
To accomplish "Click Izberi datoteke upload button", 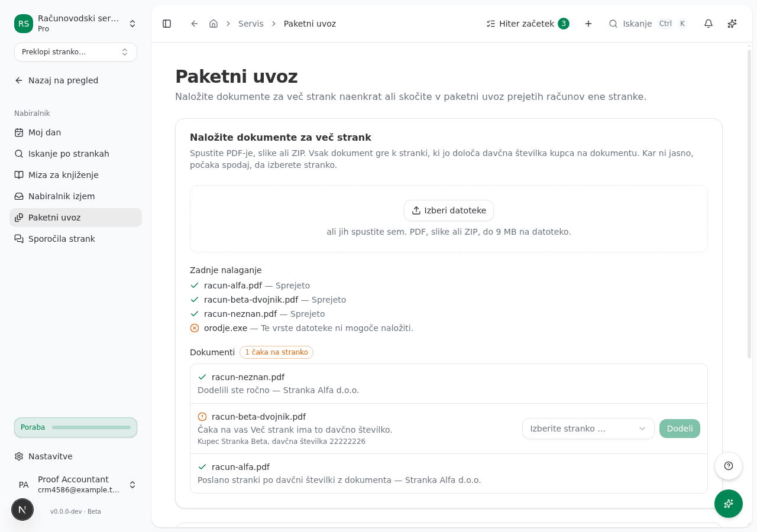I will click(449, 210).
